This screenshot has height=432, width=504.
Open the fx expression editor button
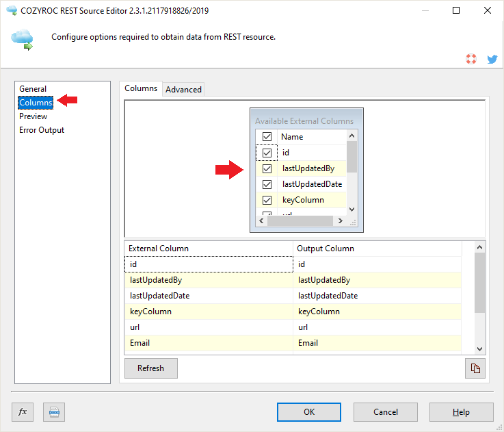tap(23, 411)
